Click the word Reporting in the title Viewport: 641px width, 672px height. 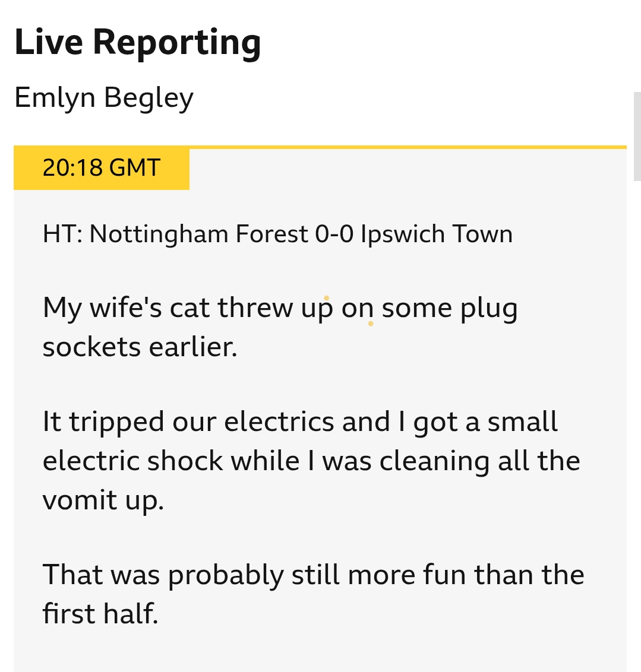click(176, 43)
